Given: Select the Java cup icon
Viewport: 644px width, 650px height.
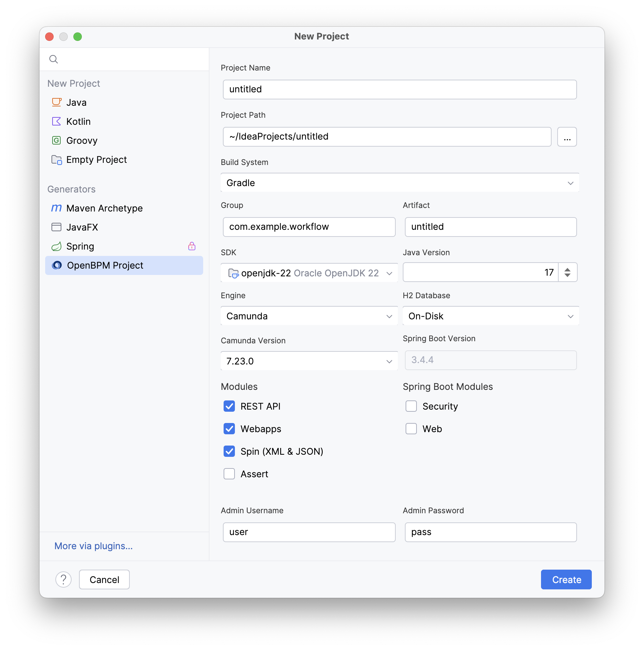Looking at the screenshot, I should [x=56, y=102].
